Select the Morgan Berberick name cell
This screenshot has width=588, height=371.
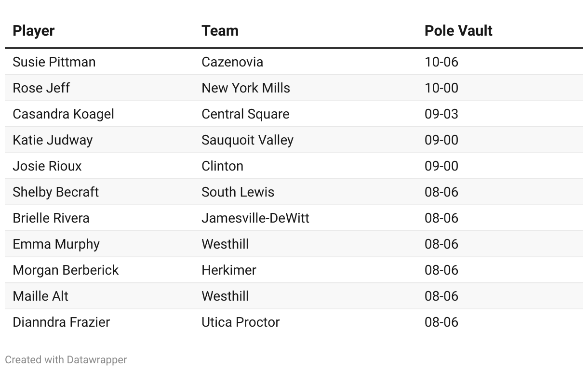click(66, 270)
